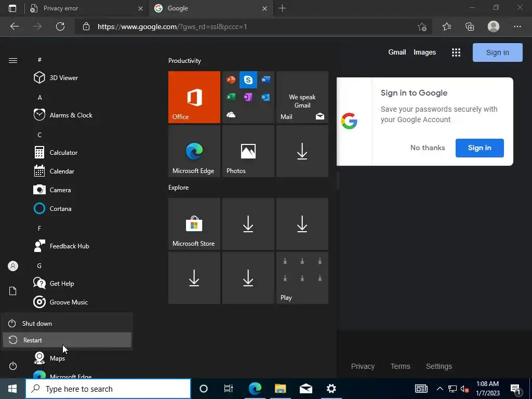
Task: Open the Microsoft Edge tile
Action: click(x=194, y=151)
